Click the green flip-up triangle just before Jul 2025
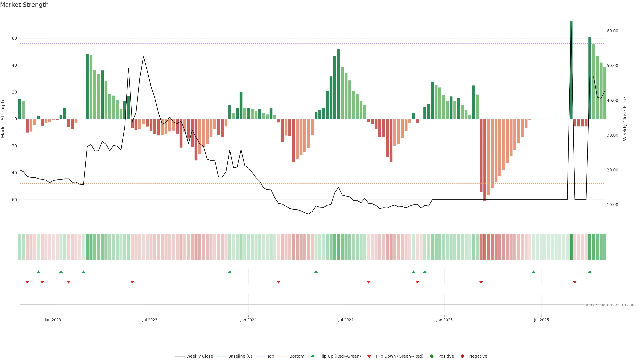The height and width of the screenshot is (362, 644). point(533,272)
